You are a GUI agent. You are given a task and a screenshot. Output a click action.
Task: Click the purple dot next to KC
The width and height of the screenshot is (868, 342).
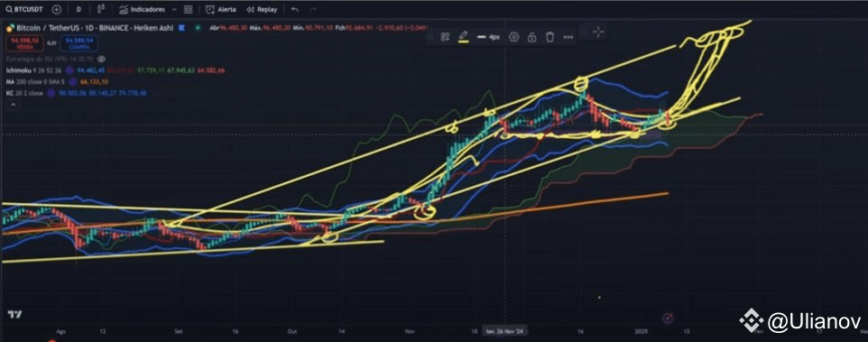[x=51, y=94]
